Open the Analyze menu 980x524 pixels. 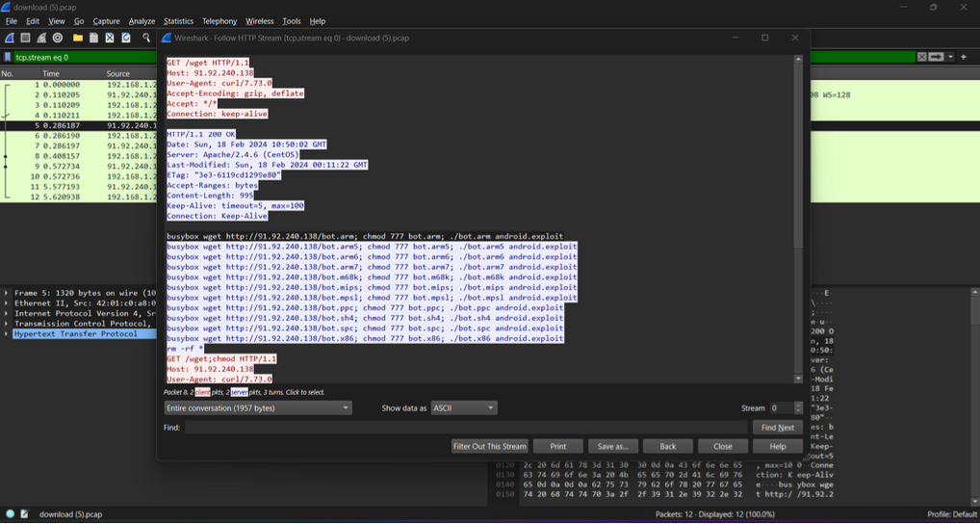coord(142,21)
